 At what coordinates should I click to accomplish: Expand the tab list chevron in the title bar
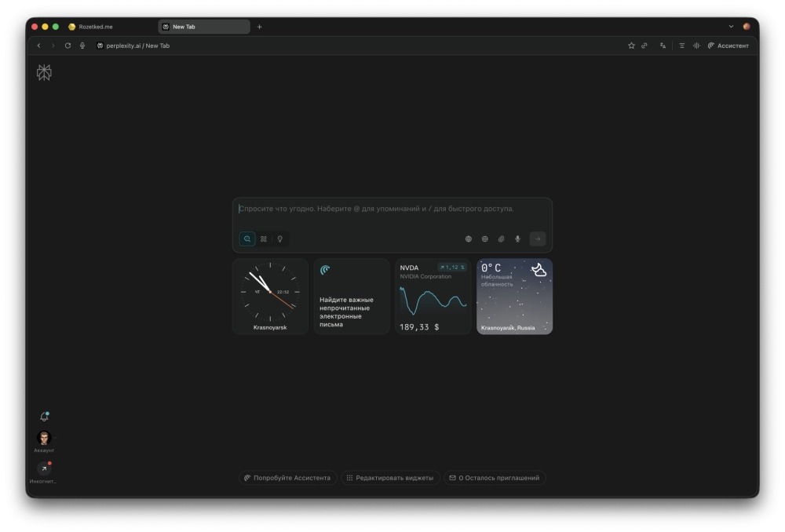732,27
